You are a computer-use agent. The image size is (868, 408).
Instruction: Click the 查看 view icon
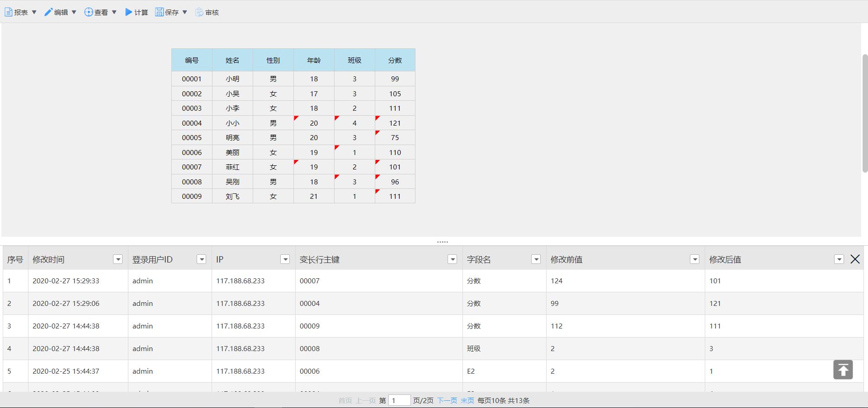89,12
